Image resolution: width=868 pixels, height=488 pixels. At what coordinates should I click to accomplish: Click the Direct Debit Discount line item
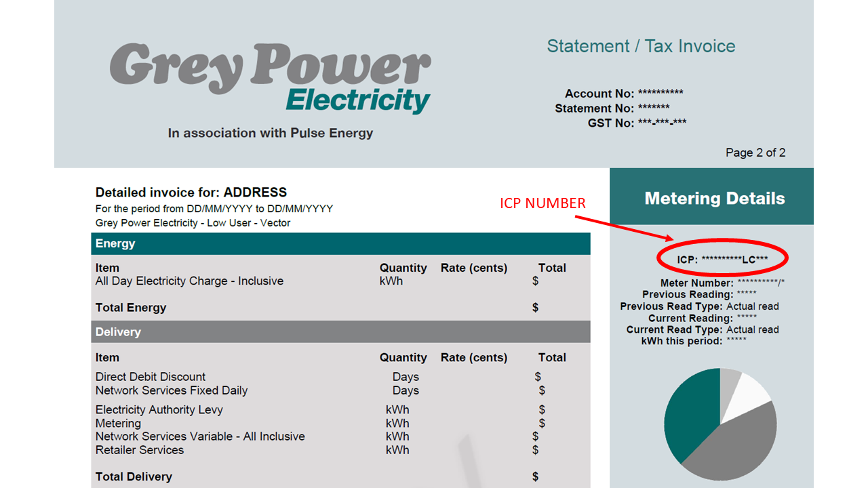[151, 377]
